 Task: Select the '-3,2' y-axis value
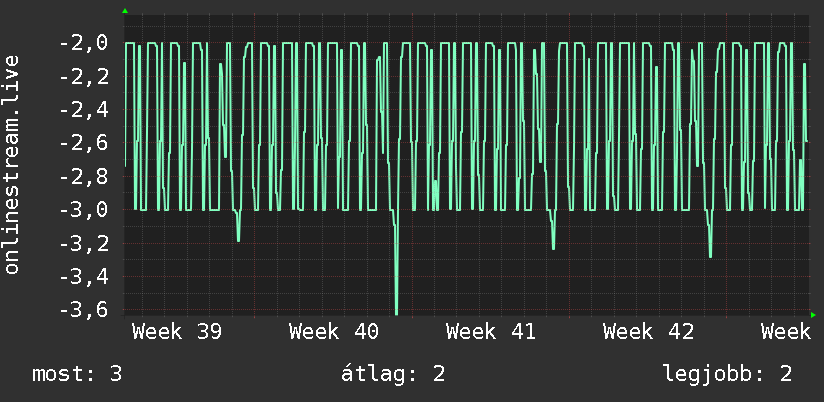coord(84,243)
